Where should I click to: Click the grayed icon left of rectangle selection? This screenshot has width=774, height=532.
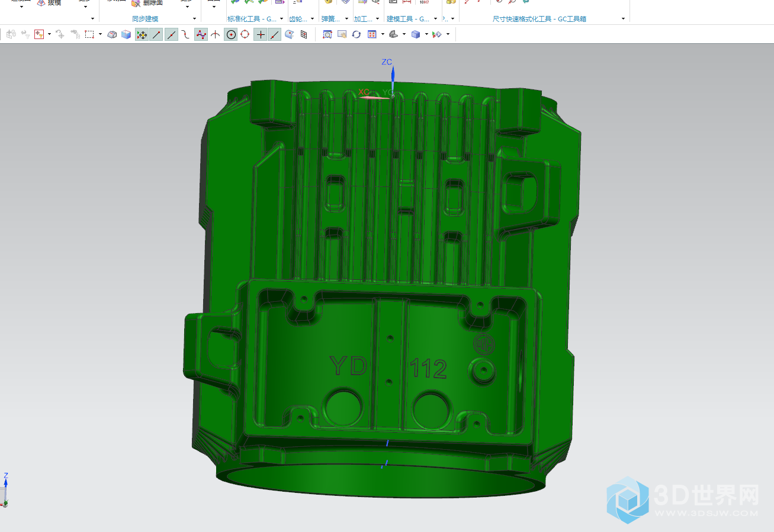(x=75, y=34)
